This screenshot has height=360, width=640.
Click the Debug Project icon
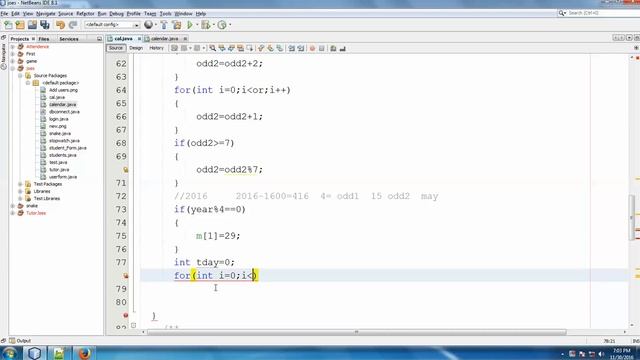coord(206,25)
